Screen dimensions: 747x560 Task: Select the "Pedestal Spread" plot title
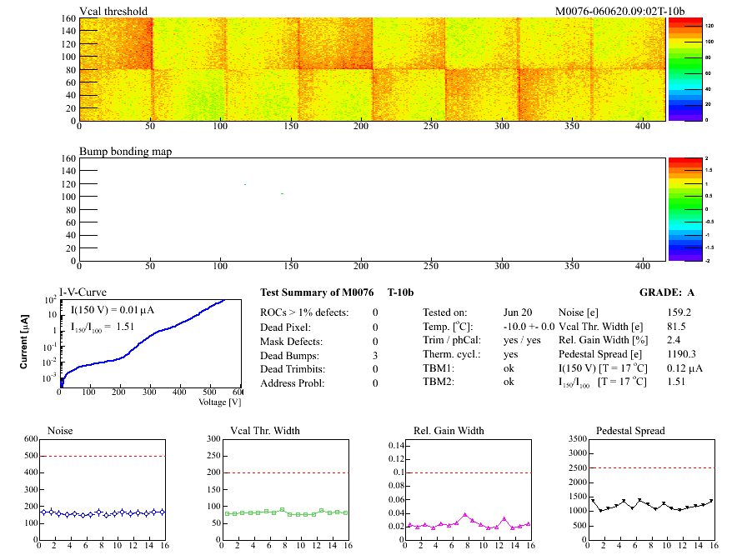pyautogui.click(x=630, y=431)
